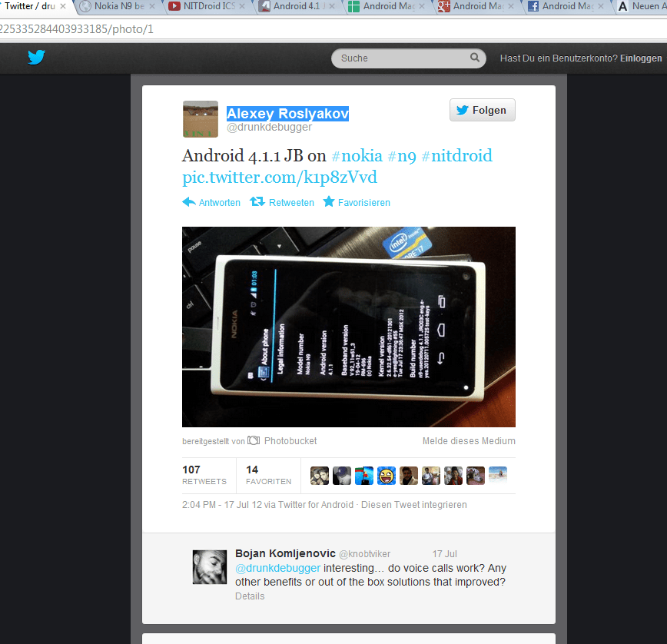667x644 pixels.
Task: Switch to the Neuen tab
Action: [x=642, y=6]
